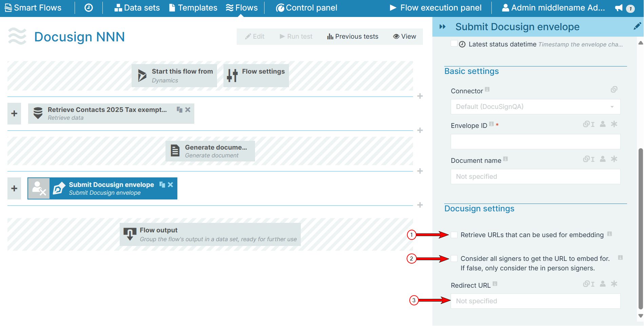Click the pencil edit icon on Submit Docusign envelope panel
Viewport: 644px width, 326px height.
tap(637, 26)
